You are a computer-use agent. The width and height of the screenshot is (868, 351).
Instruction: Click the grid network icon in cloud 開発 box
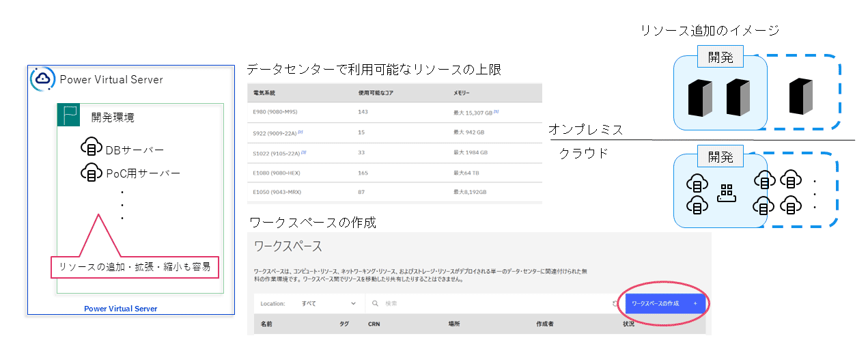(x=726, y=193)
